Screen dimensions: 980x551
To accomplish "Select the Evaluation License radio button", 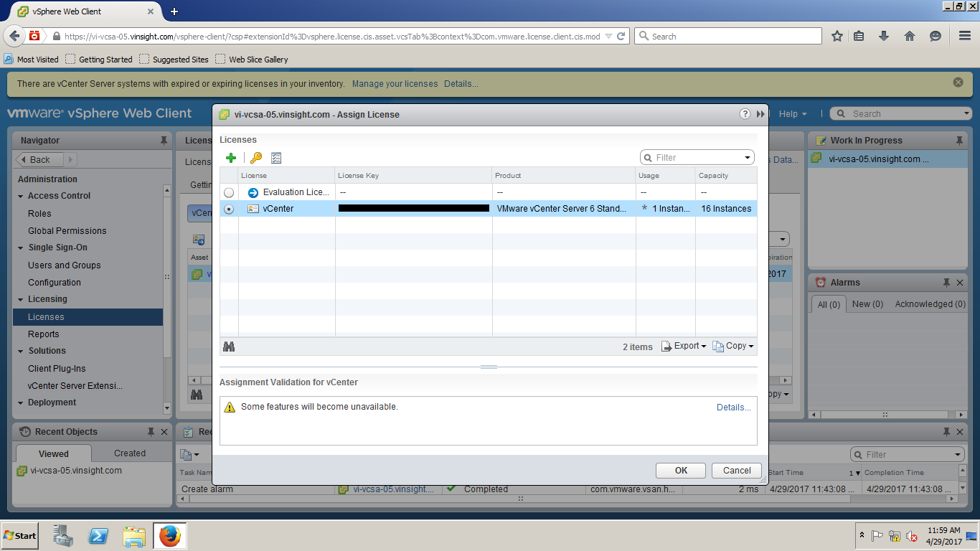I will [229, 192].
